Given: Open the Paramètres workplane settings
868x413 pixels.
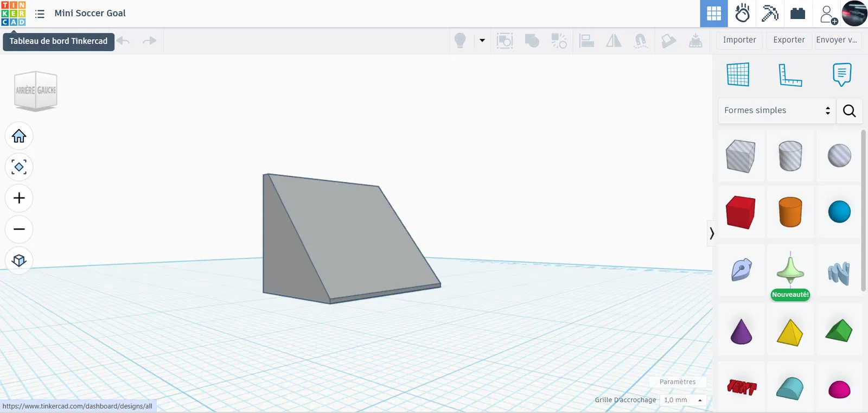Looking at the screenshot, I should coord(678,382).
